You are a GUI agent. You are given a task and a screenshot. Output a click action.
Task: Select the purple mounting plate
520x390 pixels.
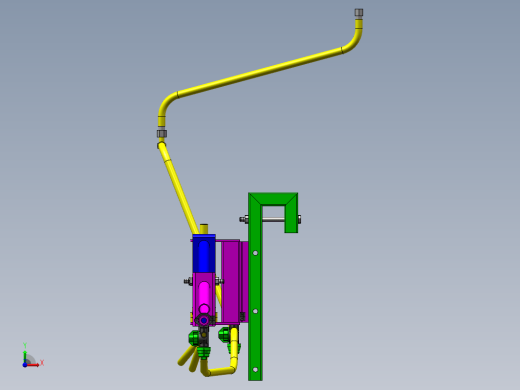[x=231, y=282]
